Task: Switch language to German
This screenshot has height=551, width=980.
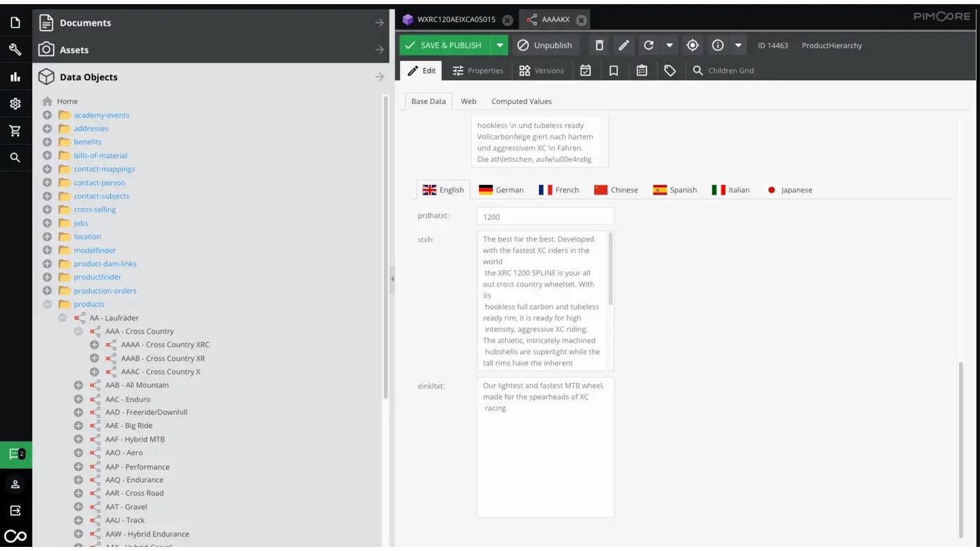Action: [x=502, y=190]
